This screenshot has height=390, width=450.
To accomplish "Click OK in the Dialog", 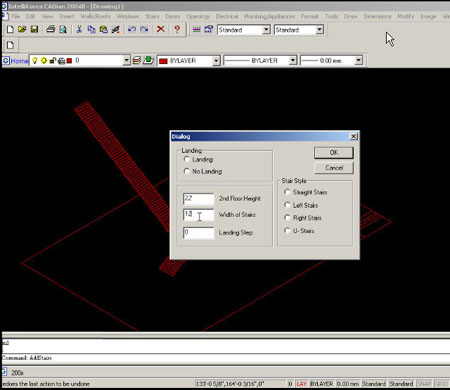I will click(x=334, y=153).
